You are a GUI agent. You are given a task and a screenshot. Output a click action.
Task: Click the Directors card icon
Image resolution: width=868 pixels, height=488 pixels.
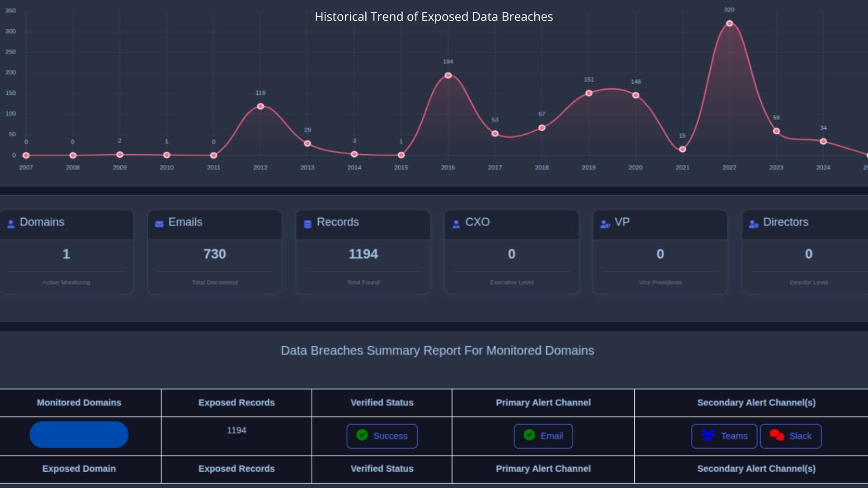pyautogui.click(x=753, y=224)
